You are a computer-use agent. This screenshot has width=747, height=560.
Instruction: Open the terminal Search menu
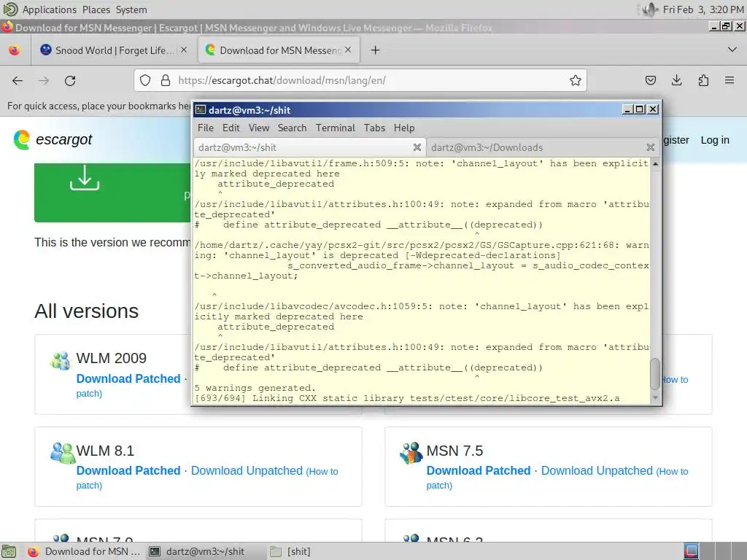(292, 128)
